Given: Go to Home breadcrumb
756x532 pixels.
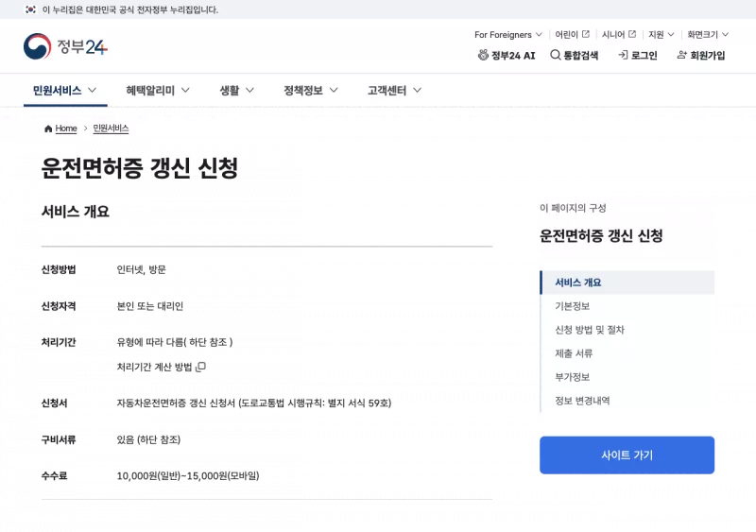Looking at the screenshot, I should [x=65, y=129].
